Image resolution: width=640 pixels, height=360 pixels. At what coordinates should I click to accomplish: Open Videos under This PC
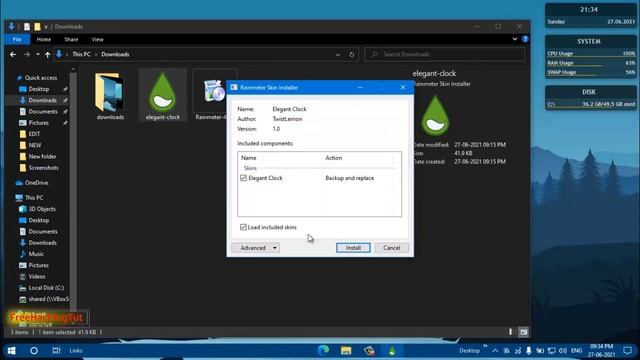(37, 276)
